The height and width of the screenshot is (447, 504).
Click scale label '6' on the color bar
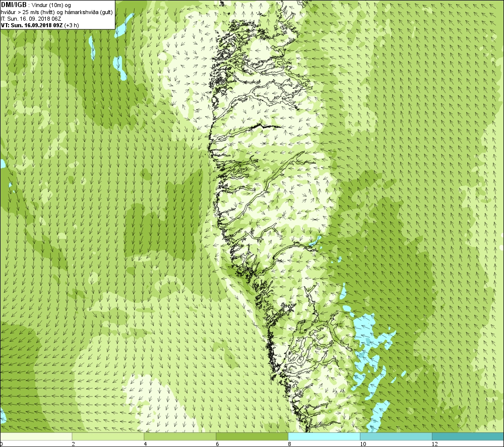(218, 444)
